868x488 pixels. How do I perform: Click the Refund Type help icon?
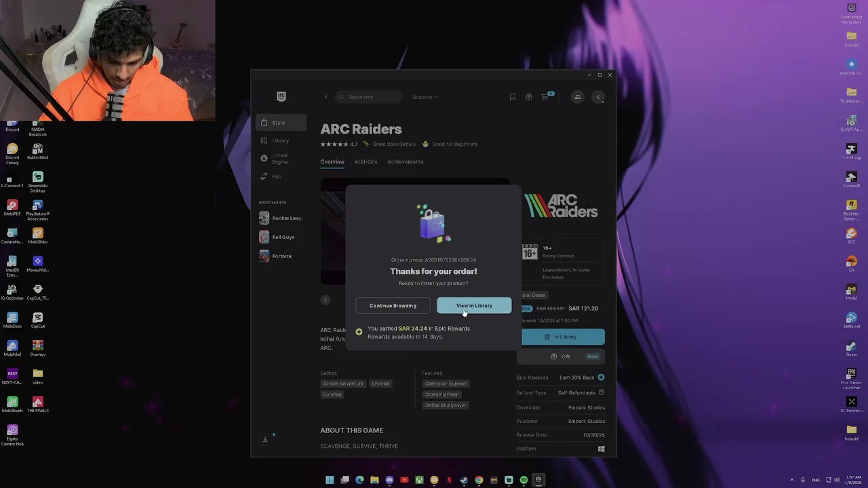pyautogui.click(x=601, y=392)
